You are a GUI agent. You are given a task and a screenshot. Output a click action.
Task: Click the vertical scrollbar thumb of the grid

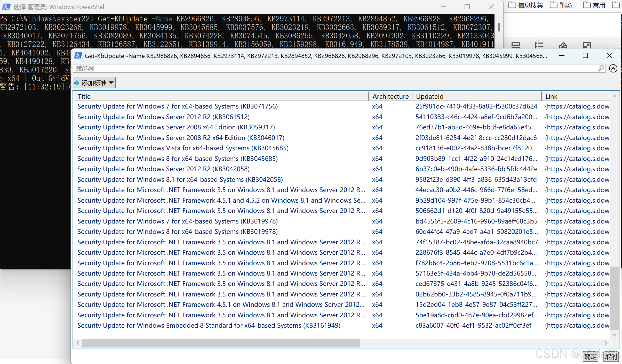coord(615,298)
